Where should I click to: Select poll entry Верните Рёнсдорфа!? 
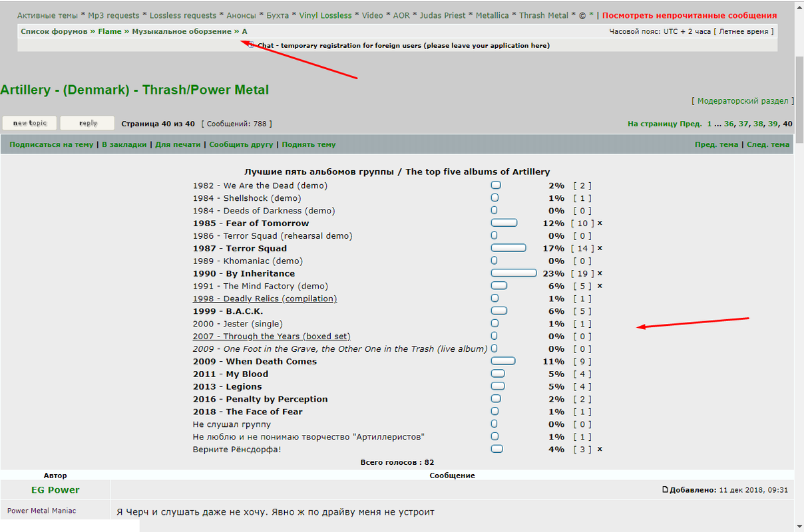[x=237, y=450]
